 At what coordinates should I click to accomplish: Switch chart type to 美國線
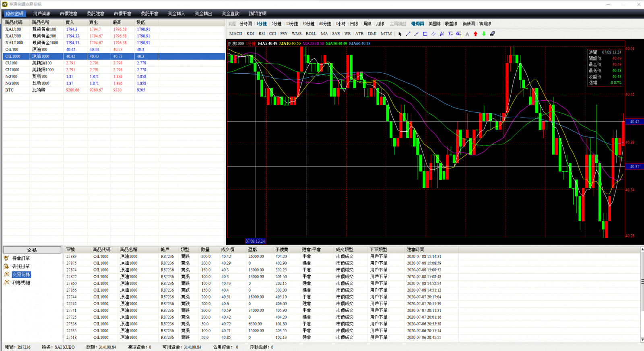pos(434,24)
